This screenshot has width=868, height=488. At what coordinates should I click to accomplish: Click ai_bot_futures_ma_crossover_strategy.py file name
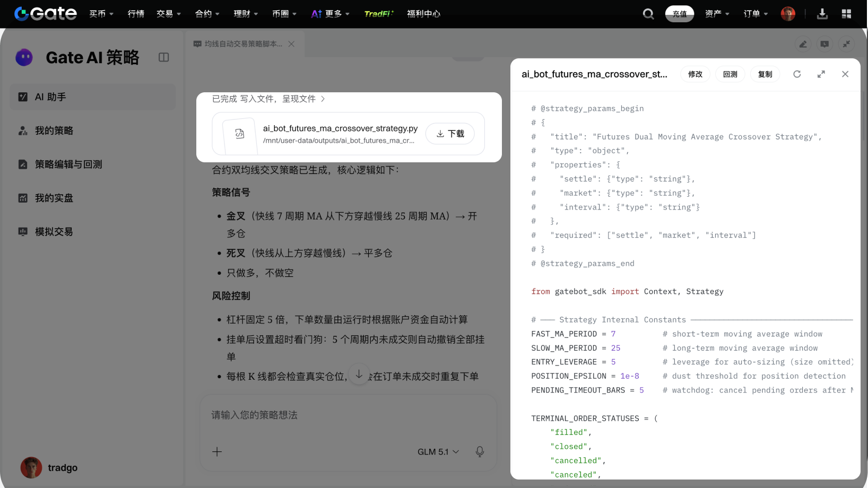(x=341, y=128)
